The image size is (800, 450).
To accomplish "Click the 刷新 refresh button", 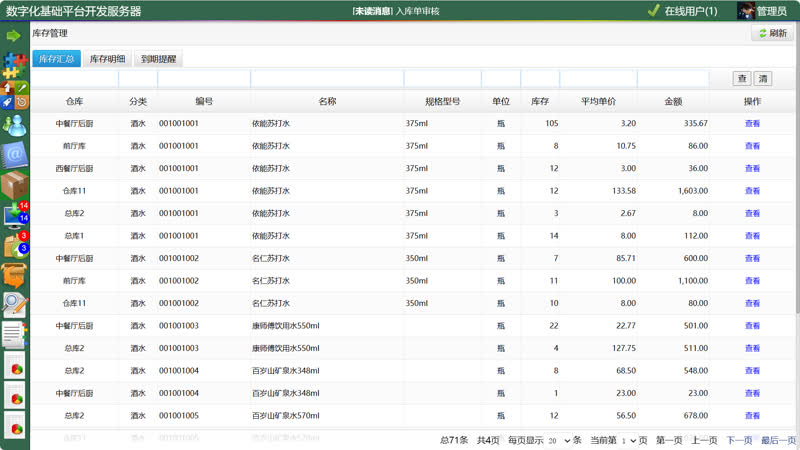I will (x=772, y=33).
